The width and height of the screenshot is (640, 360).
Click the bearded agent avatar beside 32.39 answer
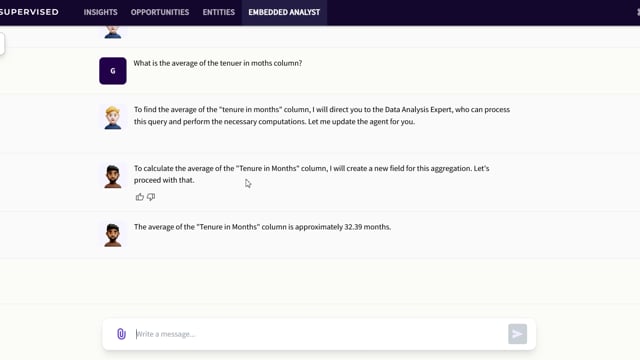[x=113, y=235]
